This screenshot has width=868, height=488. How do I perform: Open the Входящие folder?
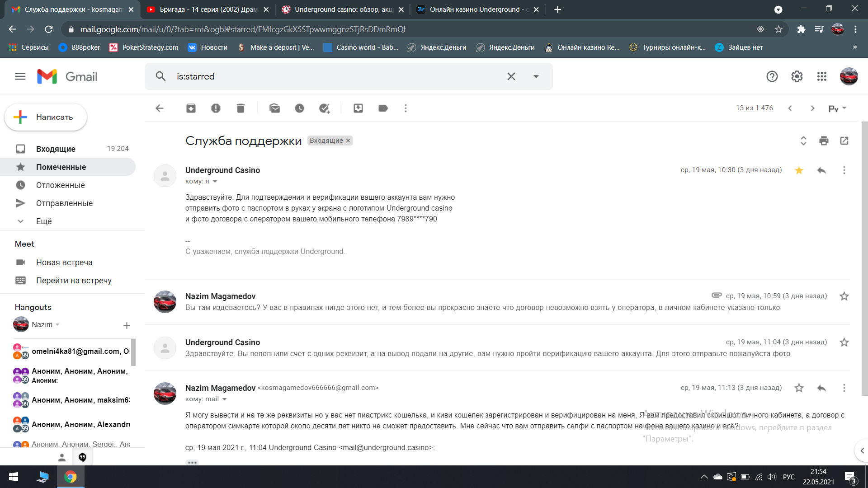[68, 149]
